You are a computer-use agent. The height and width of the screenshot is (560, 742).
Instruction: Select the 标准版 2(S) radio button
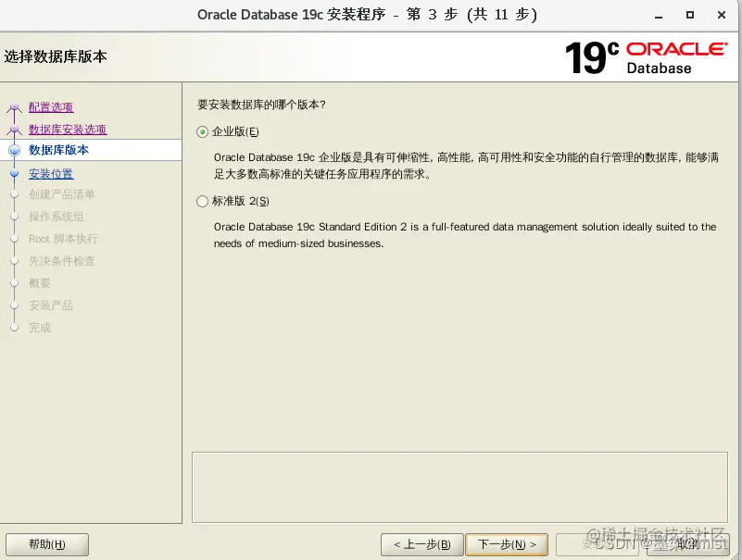(x=203, y=202)
